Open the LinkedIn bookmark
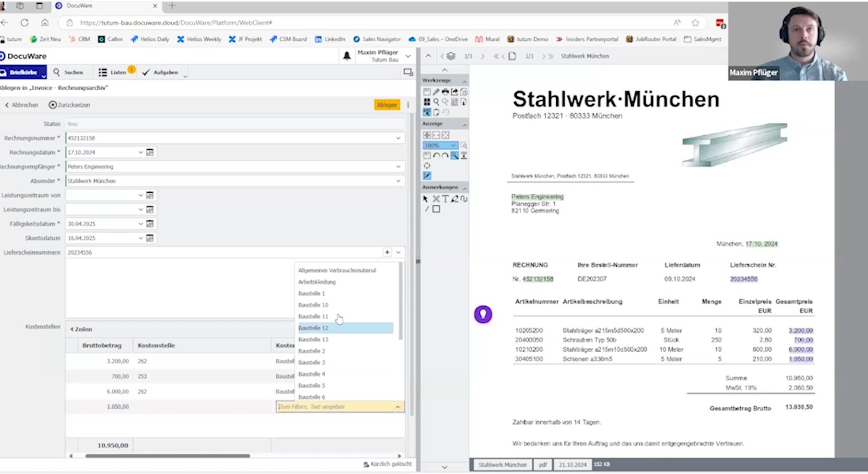Image resolution: width=868 pixels, height=474 pixels. (x=330, y=39)
